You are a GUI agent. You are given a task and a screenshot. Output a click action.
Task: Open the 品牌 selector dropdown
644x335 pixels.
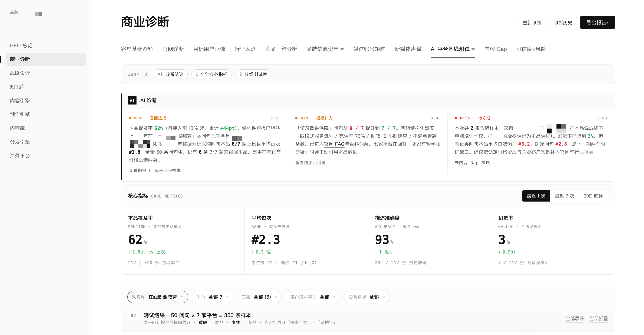[46, 13]
